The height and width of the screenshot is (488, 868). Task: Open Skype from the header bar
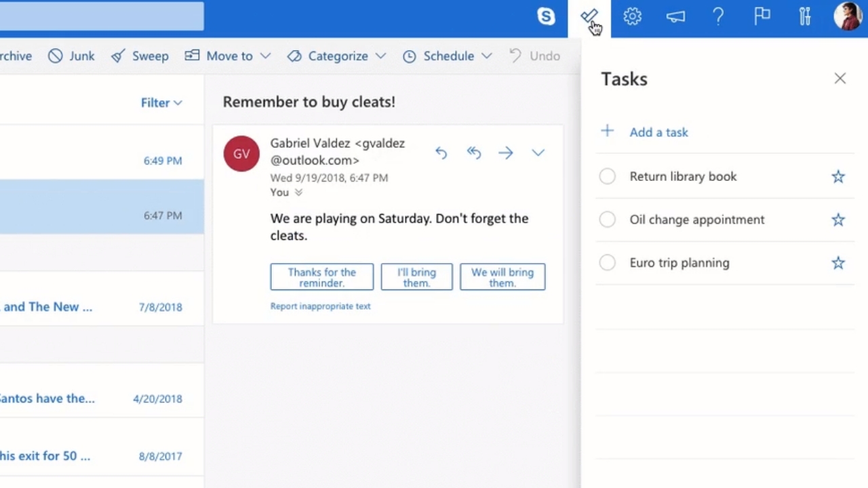546,16
